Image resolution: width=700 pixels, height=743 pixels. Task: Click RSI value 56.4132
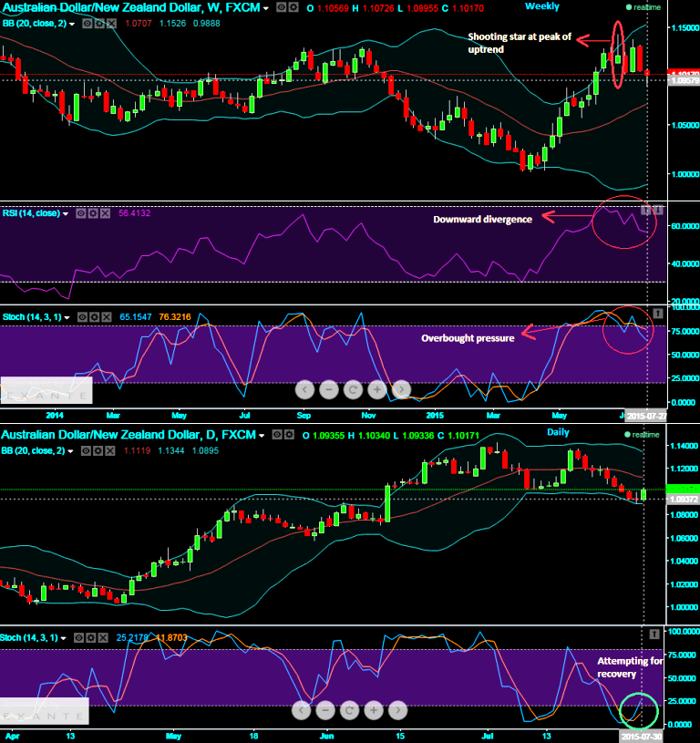(135, 213)
